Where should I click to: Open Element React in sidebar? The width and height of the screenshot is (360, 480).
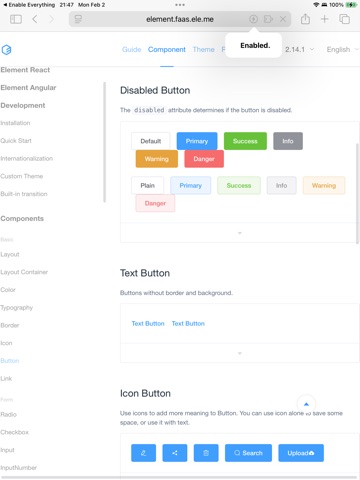pos(25,70)
